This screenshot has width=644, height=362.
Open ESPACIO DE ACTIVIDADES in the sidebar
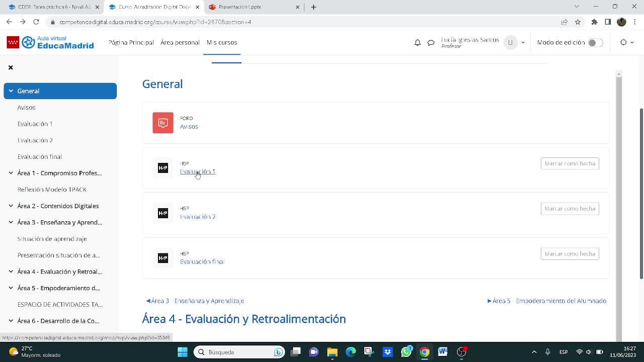pos(60,305)
